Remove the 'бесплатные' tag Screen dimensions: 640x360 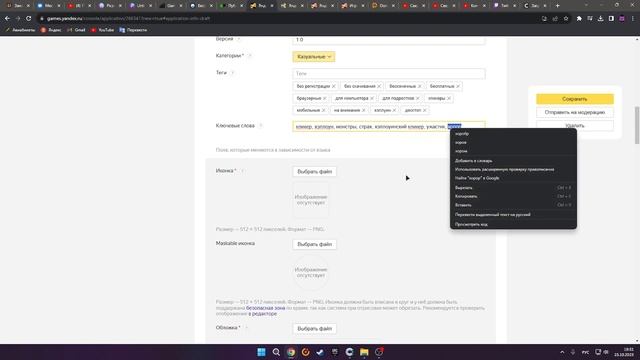[x=458, y=87]
